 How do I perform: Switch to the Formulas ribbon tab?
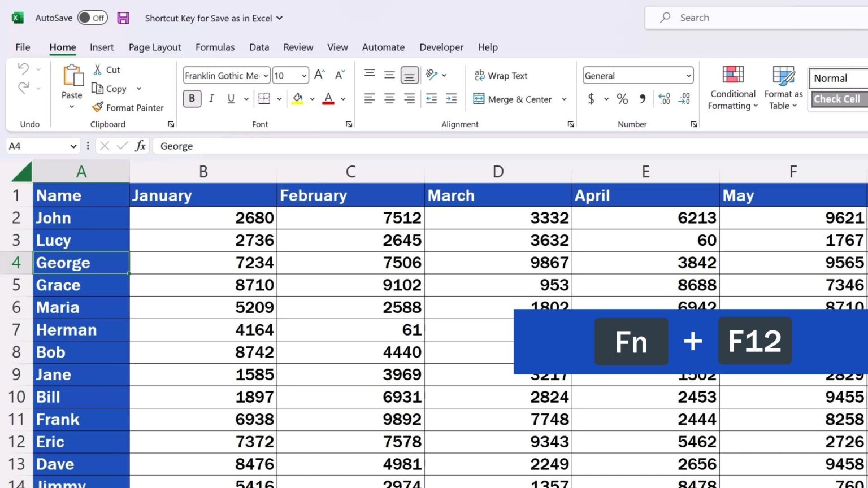click(x=215, y=47)
